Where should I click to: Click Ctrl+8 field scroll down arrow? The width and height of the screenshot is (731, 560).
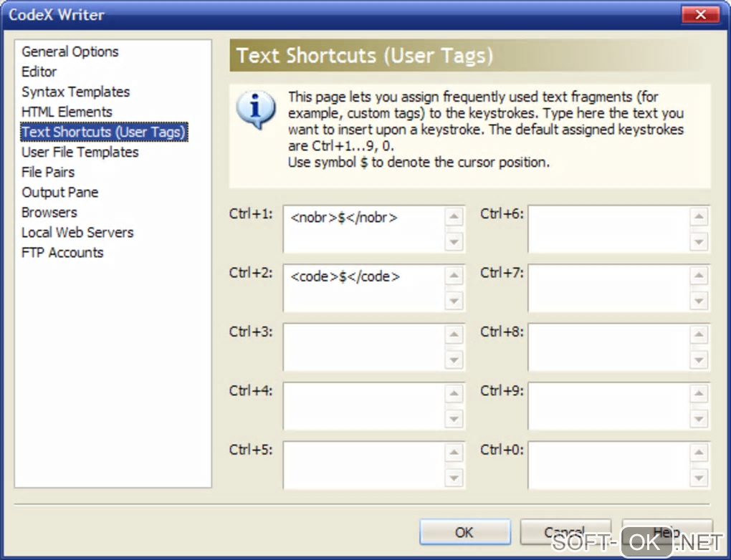699,359
